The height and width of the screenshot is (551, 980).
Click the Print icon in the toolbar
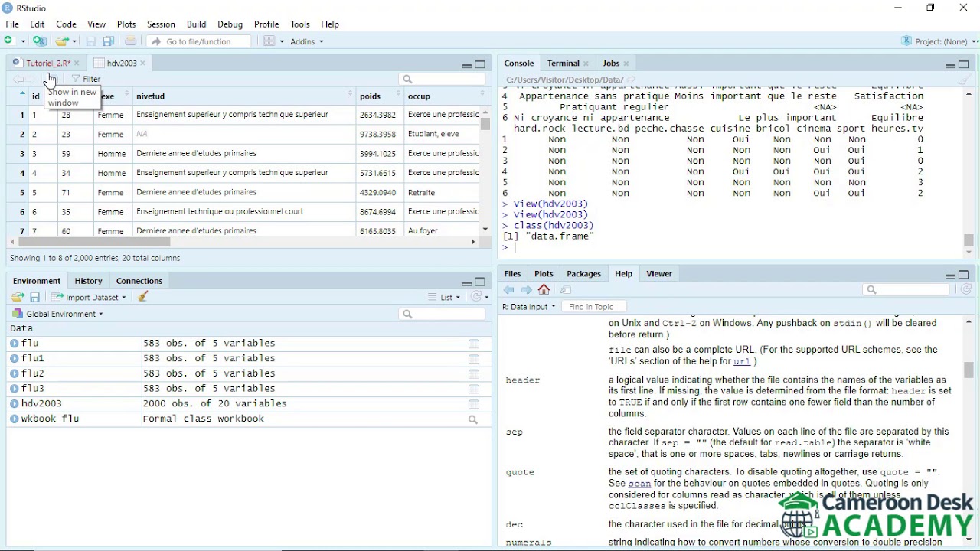[131, 41]
